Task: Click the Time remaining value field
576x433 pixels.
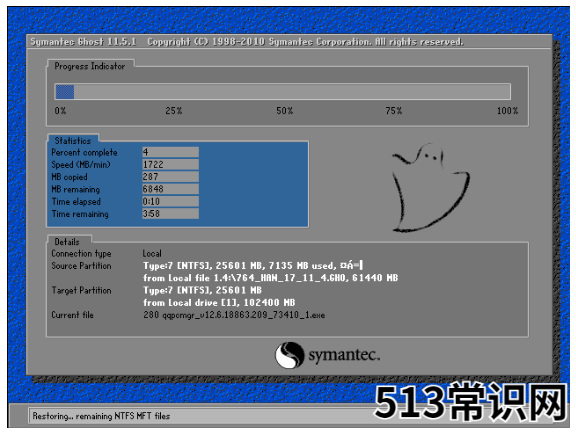Action: tap(170, 214)
